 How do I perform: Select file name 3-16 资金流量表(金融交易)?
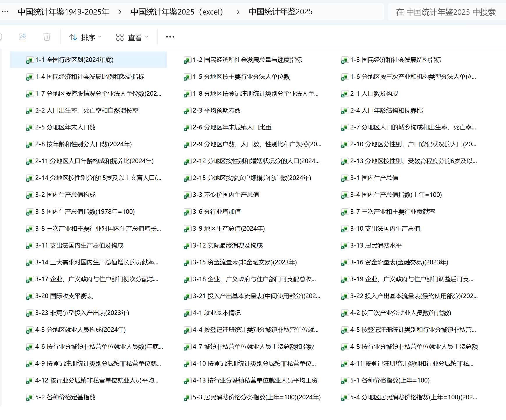(399, 262)
